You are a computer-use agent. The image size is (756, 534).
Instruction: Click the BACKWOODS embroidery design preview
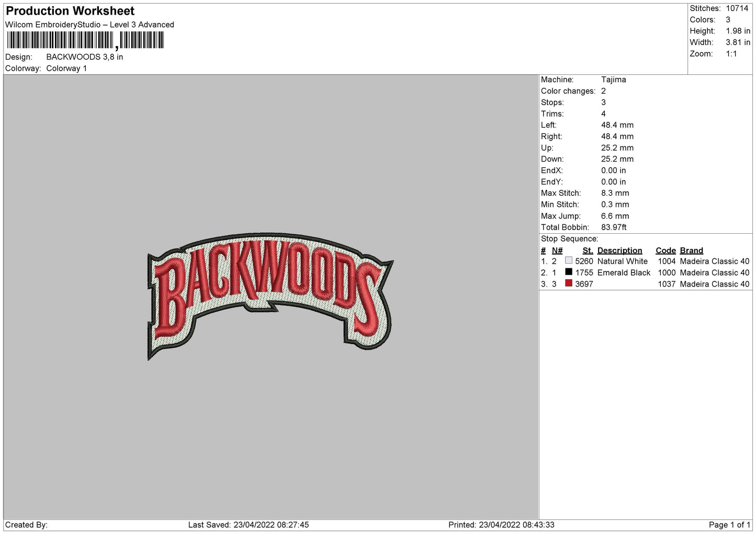tap(270, 296)
